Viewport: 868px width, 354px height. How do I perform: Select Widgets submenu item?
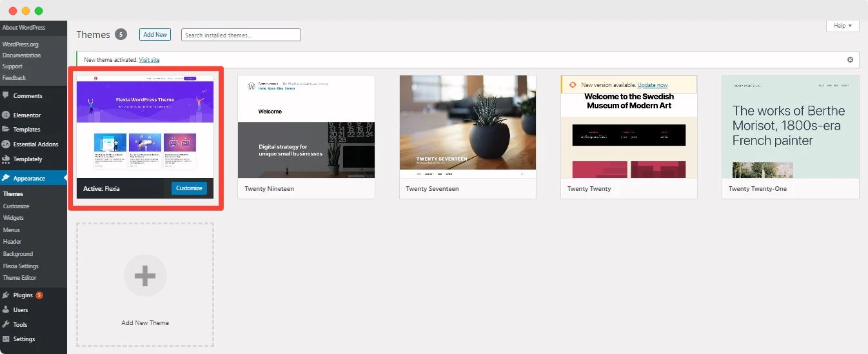tap(14, 218)
